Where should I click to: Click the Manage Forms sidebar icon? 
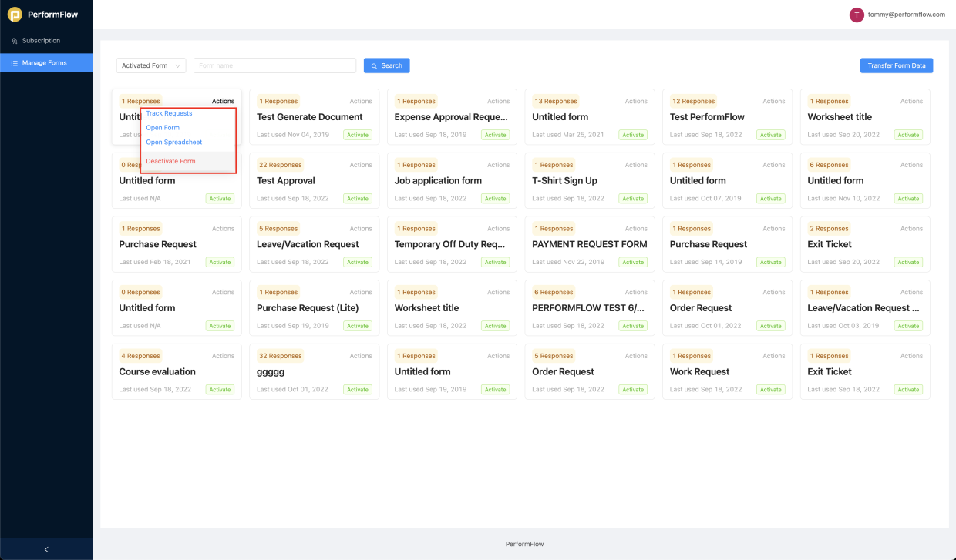pyautogui.click(x=13, y=62)
